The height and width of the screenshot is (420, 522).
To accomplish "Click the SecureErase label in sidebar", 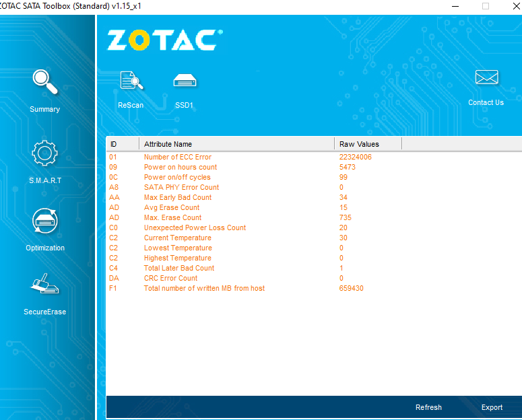I will [x=45, y=312].
